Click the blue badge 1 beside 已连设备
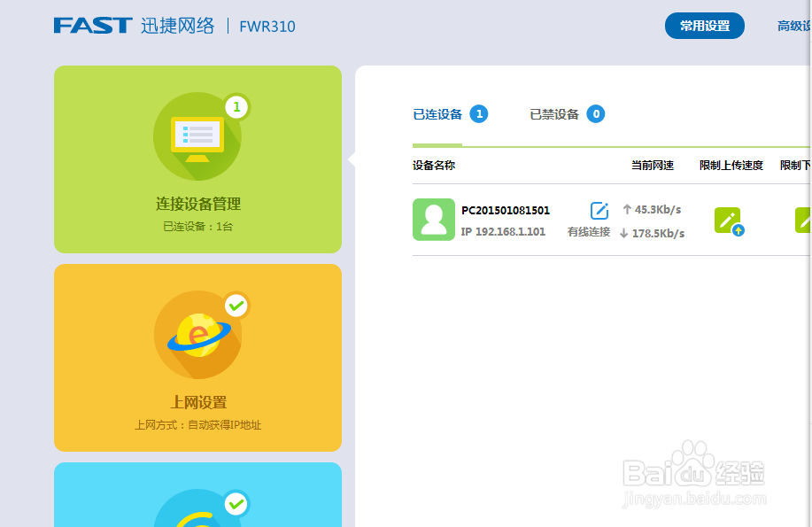812x527 pixels. pyautogui.click(x=479, y=114)
